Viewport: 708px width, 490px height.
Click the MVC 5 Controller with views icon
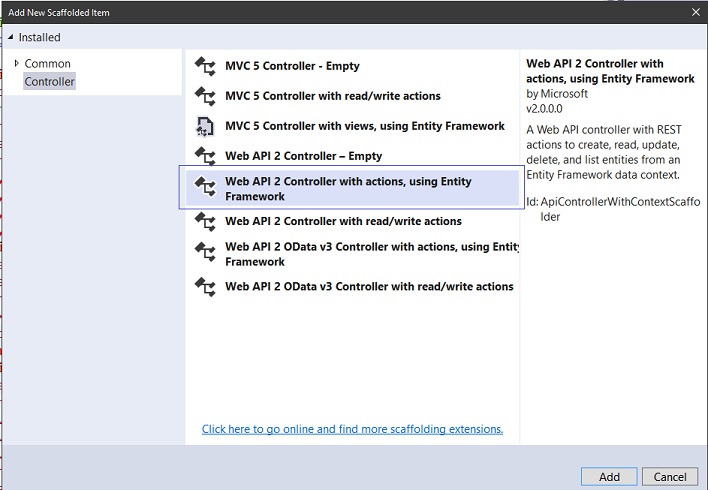click(205, 126)
